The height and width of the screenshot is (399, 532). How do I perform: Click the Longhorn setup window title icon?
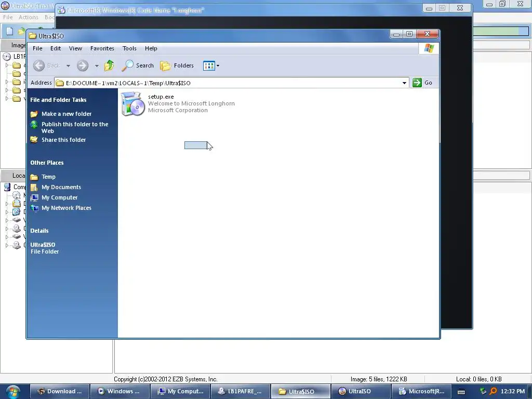tap(61, 10)
